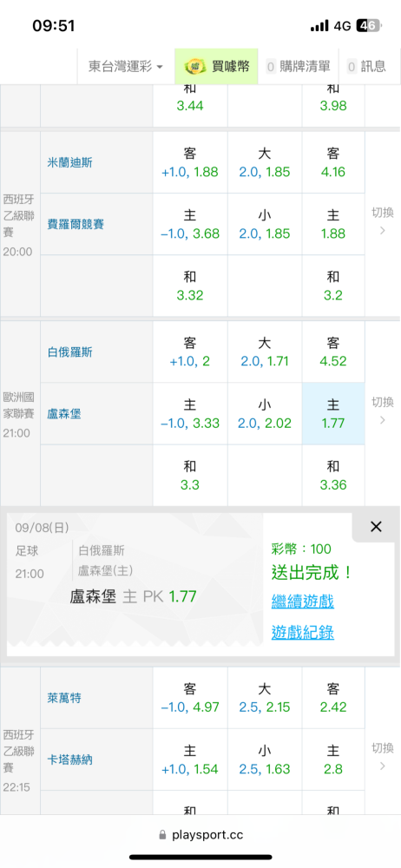Tap the 09:51 clock in status bar
This screenshot has height=868, width=401.
pyautogui.click(x=54, y=25)
